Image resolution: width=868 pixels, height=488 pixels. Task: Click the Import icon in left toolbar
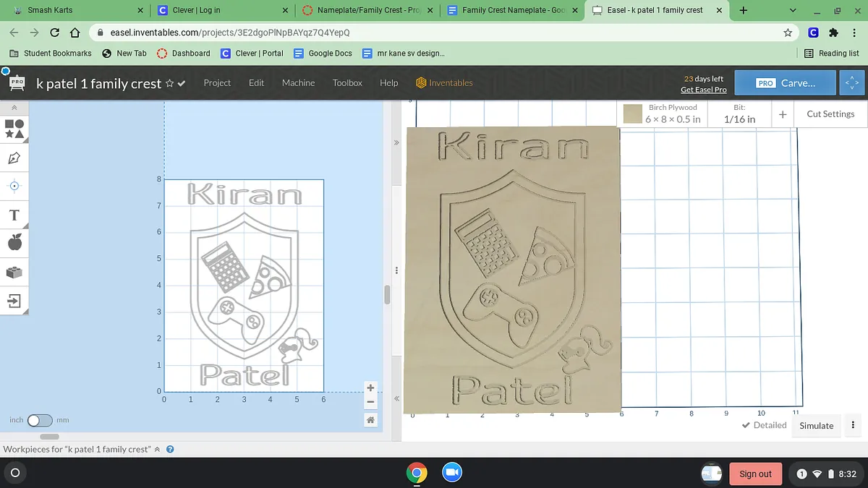coord(14,301)
